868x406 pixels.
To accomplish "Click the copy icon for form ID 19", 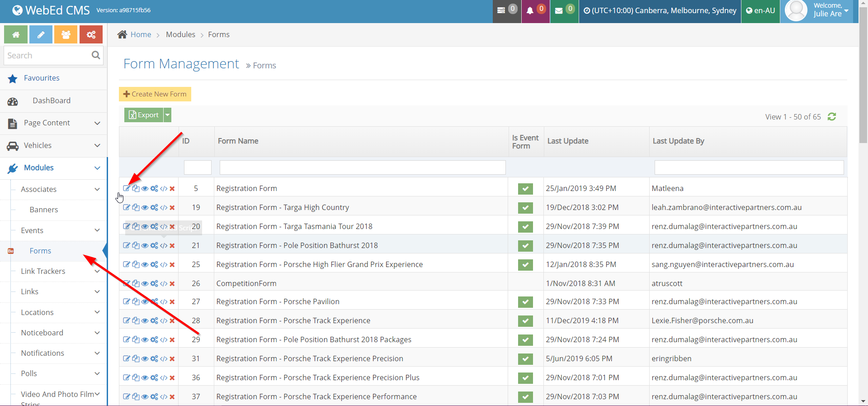I will click(136, 207).
